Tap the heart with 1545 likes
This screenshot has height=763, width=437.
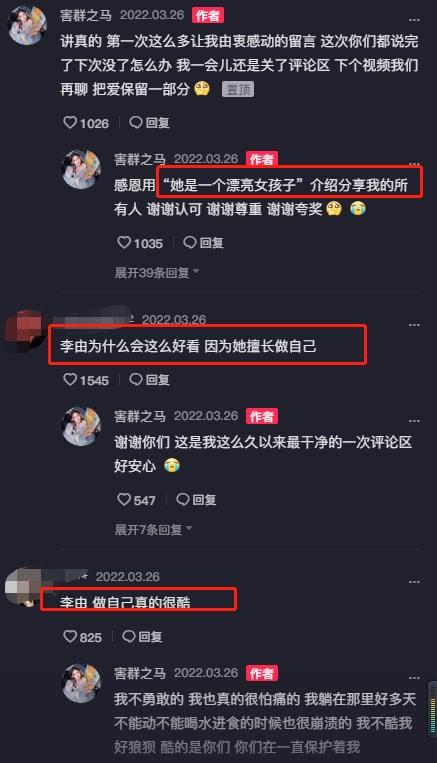[x=71, y=380]
